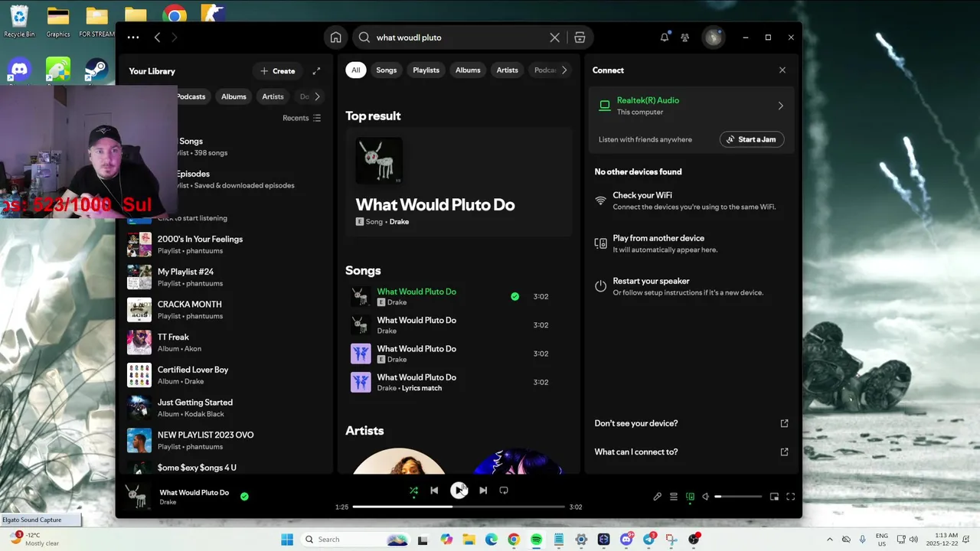Toggle the repeat button
The width and height of the screenshot is (980, 551).
point(504,491)
